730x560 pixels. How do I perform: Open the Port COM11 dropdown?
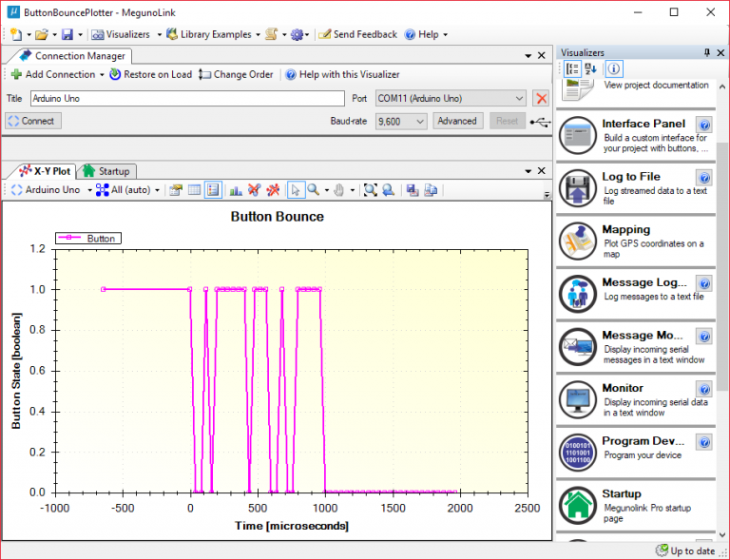(x=518, y=98)
